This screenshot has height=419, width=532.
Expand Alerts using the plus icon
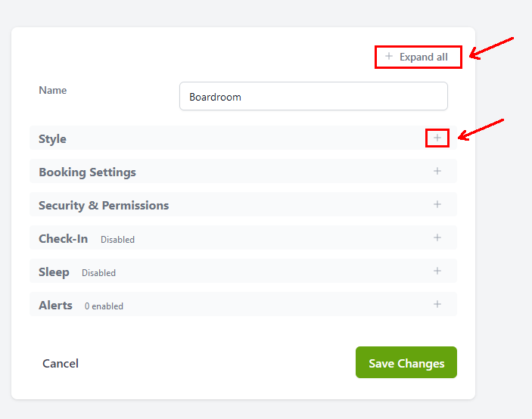click(x=437, y=304)
